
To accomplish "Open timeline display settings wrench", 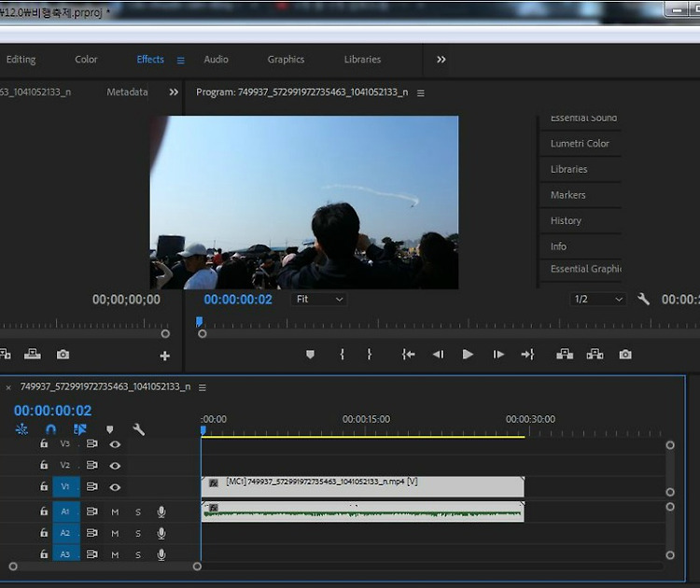I will pos(139,430).
